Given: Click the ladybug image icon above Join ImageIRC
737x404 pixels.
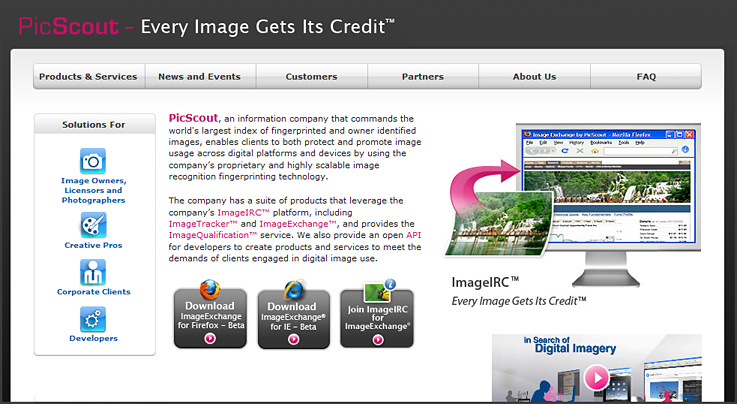Looking at the screenshot, I should [379, 291].
